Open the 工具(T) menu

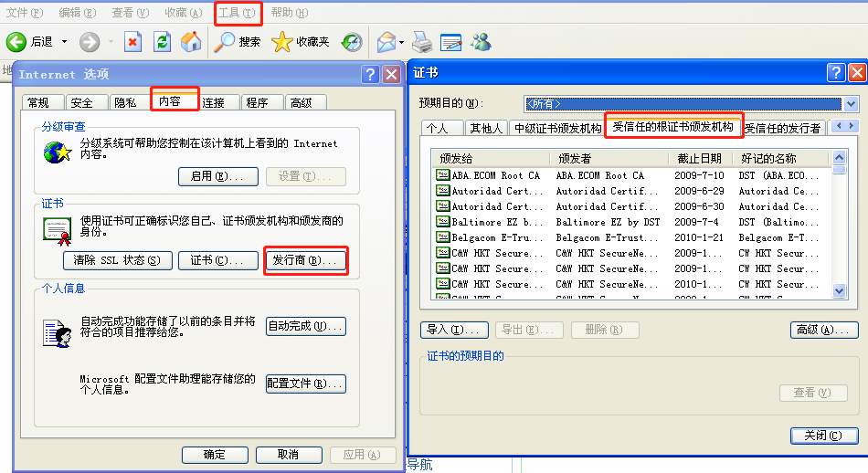pyautogui.click(x=237, y=13)
